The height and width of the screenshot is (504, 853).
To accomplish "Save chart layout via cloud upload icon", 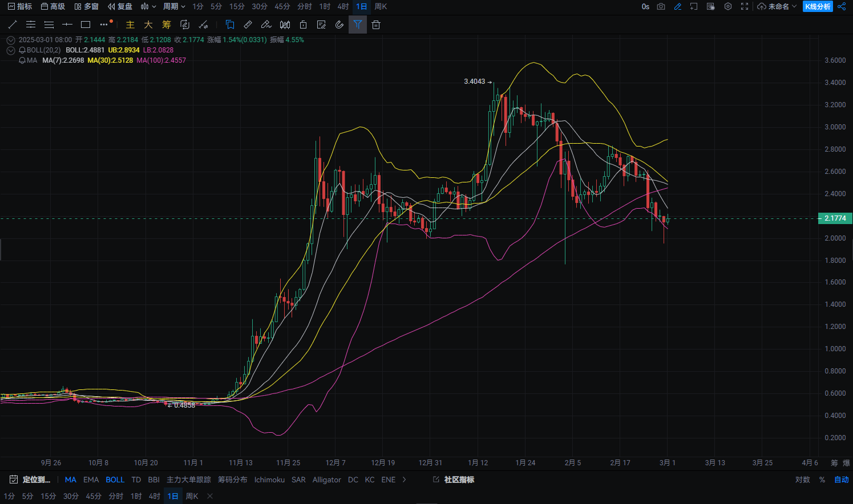I will point(762,7).
